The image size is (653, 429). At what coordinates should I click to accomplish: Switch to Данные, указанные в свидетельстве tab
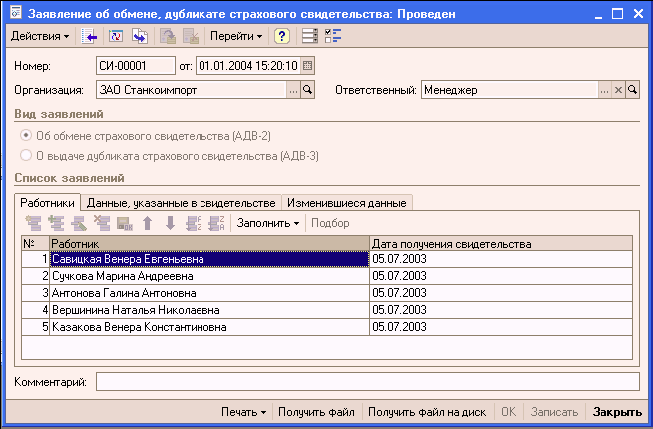pos(180,202)
